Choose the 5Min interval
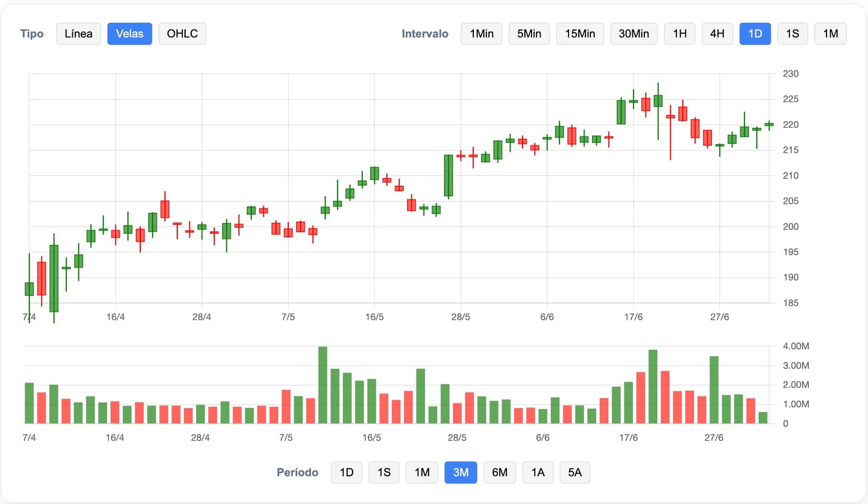The image size is (868, 504). point(529,34)
